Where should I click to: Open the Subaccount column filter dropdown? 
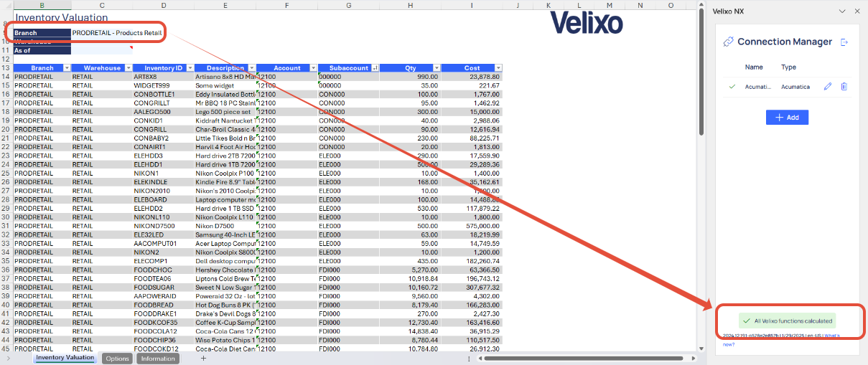pyautogui.click(x=374, y=68)
